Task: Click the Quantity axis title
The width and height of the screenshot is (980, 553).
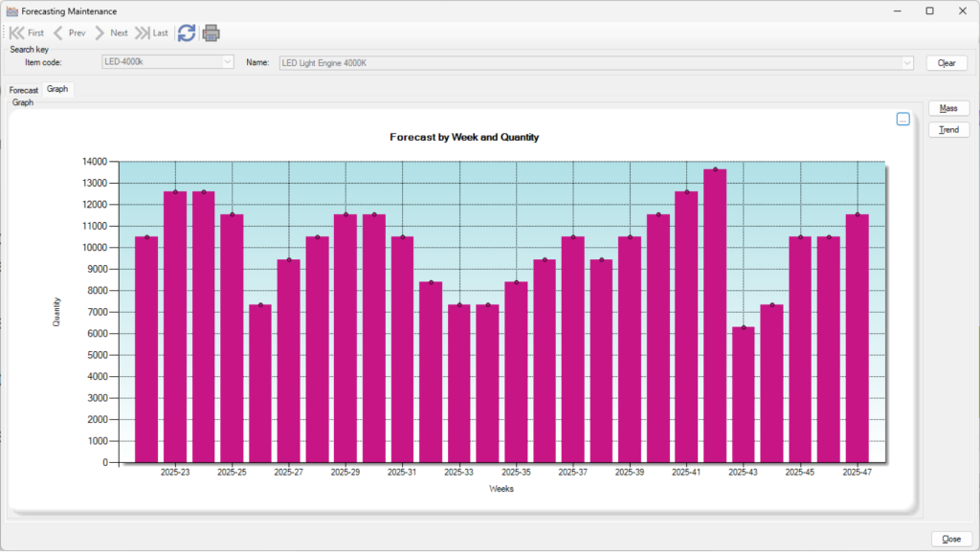Action: point(56,312)
